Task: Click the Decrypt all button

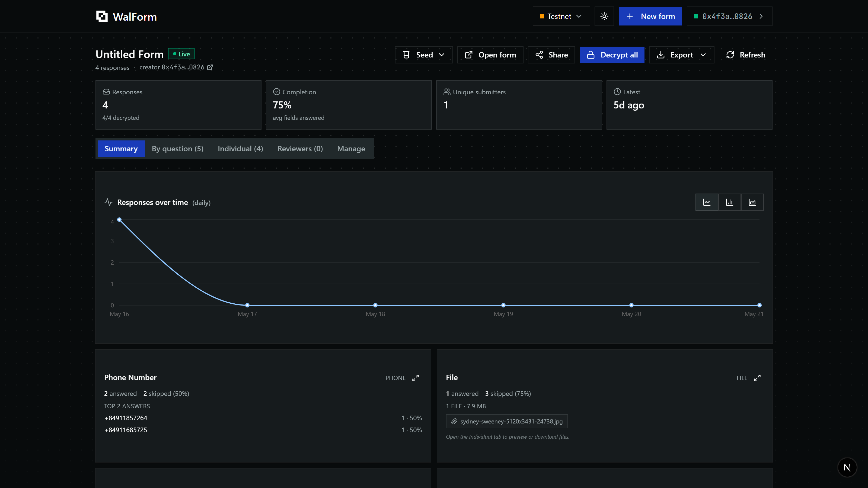Action: tap(612, 55)
